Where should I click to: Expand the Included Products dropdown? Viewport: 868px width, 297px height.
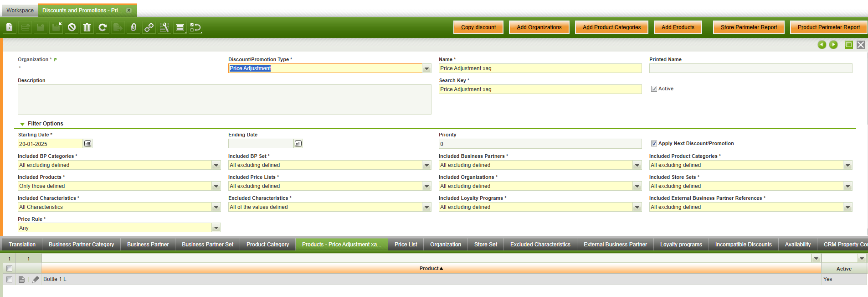click(x=216, y=186)
